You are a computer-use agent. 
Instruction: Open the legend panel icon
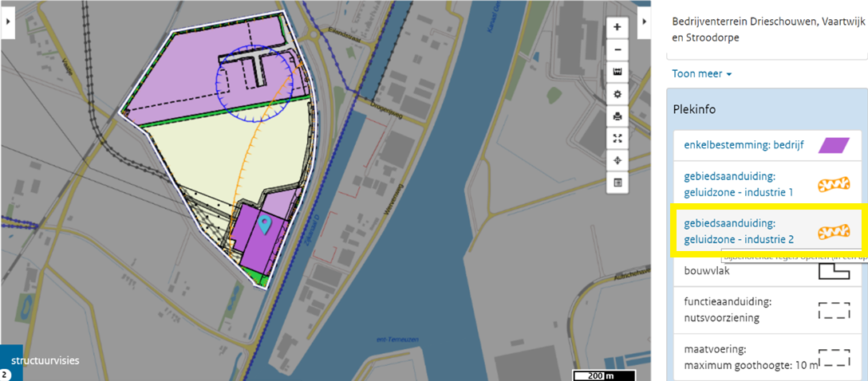[617, 183]
